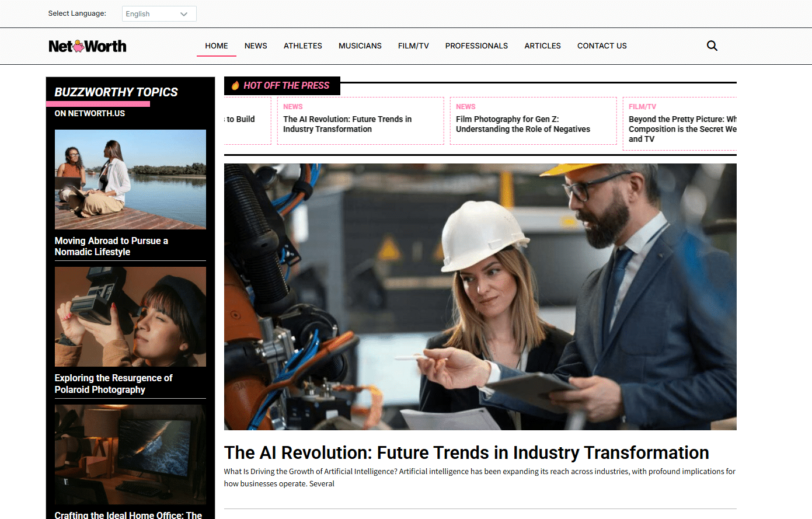Select ATHLETES in navigation bar
The image size is (812, 519).
pyautogui.click(x=303, y=46)
